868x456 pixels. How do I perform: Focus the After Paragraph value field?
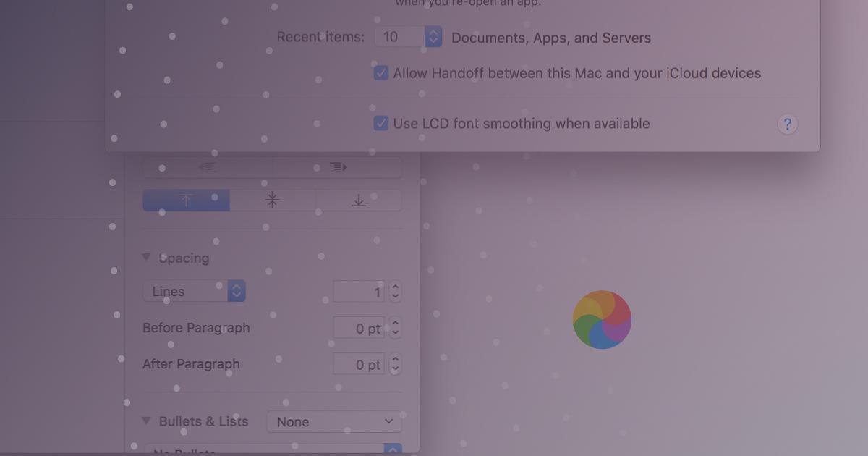pos(359,364)
